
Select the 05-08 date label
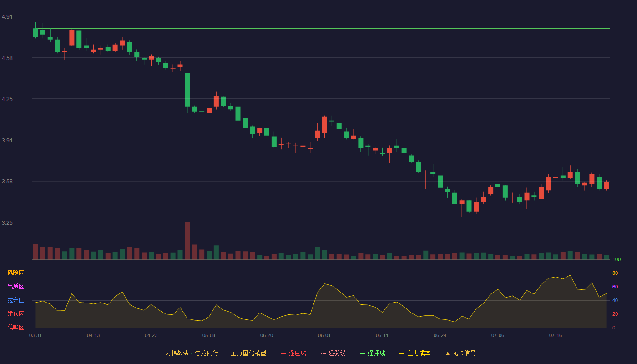point(209,335)
